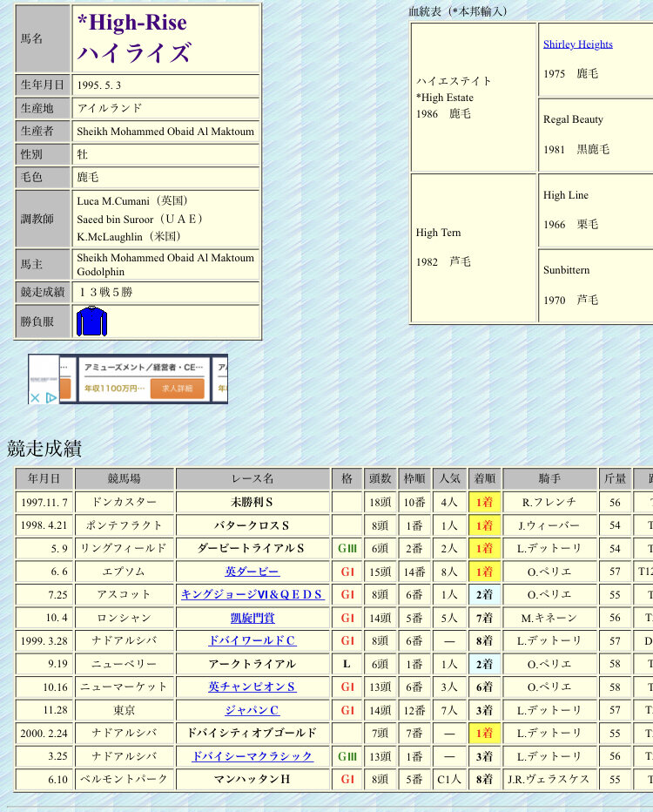Click the blue racing silks jersey icon

[91, 321]
